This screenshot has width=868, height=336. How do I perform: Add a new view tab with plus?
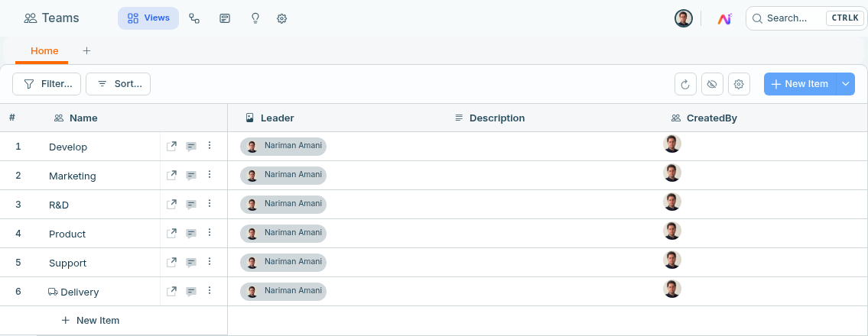86,51
